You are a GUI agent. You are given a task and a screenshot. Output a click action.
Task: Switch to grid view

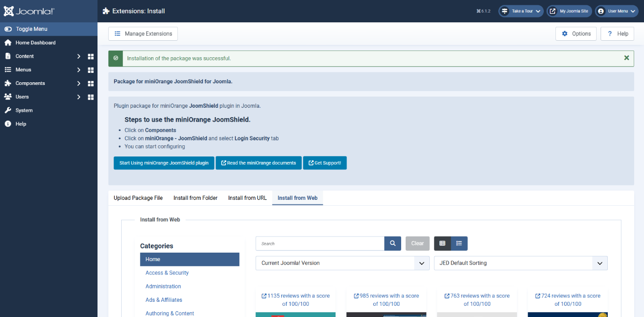[x=442, y=244]
